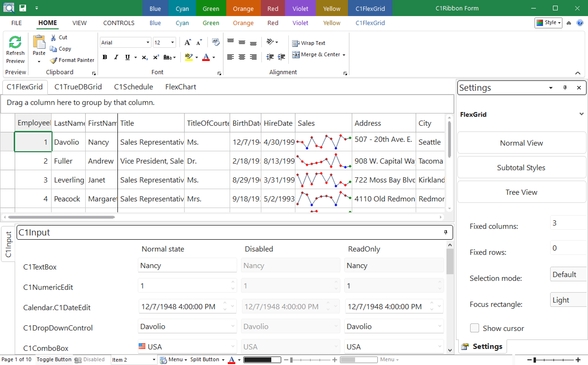Collapse the ribbon with the chevron

[578, 73]
